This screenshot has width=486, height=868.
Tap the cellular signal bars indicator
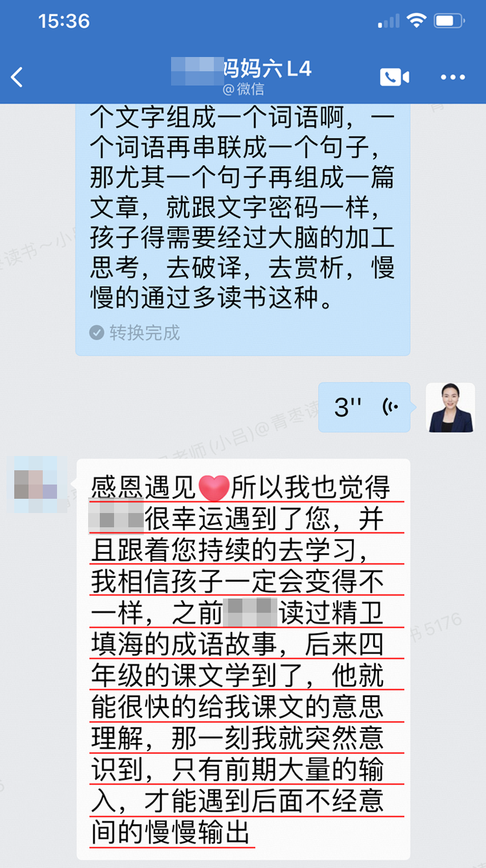coord(389,21)
